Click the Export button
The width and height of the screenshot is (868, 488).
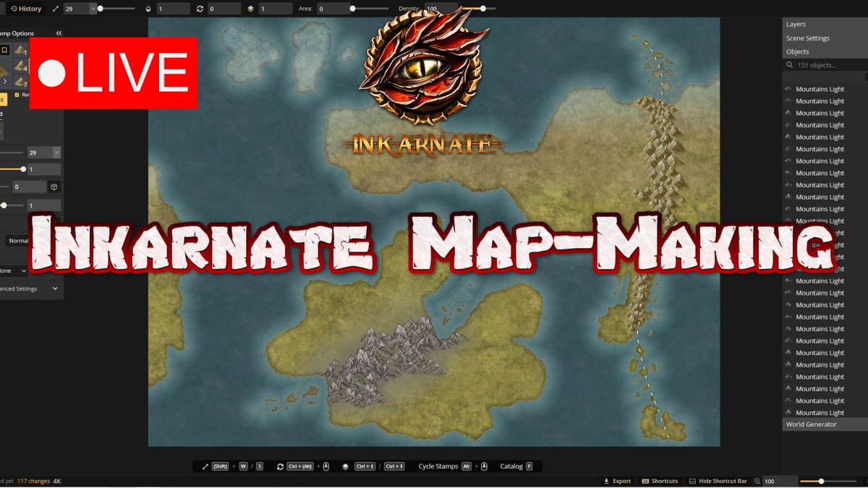(617, 481)
